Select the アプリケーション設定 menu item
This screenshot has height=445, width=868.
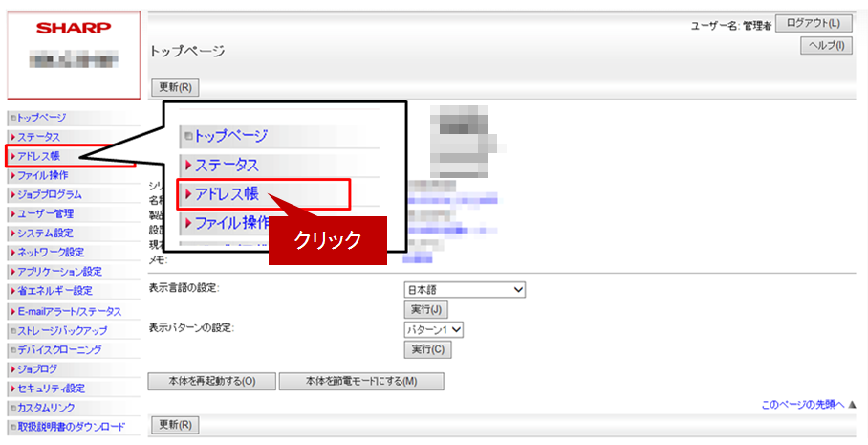(59, 272)
